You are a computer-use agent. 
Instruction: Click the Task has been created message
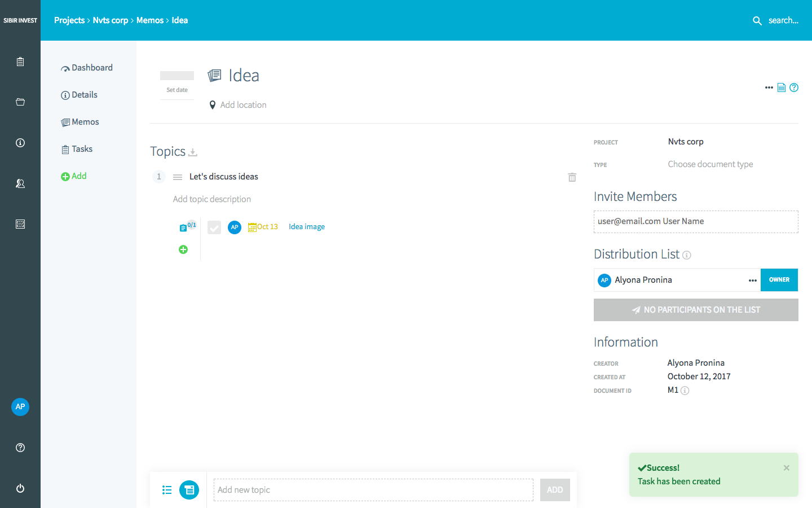(x=679, y=481)
